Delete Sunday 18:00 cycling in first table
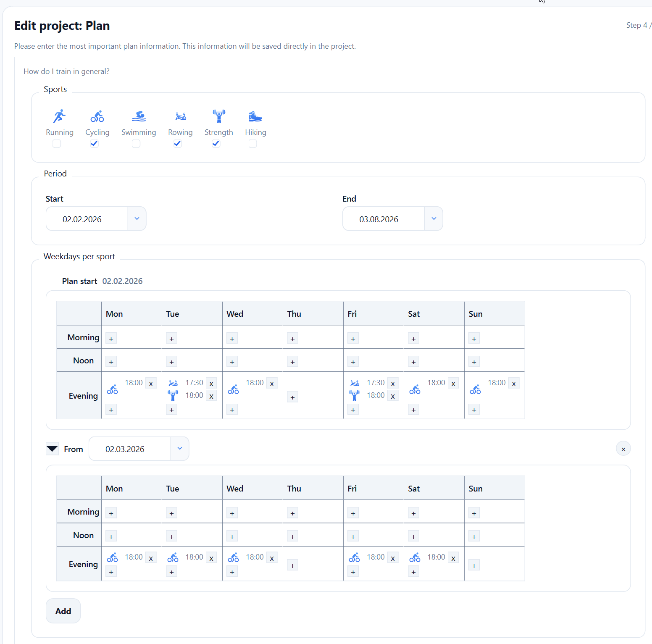This screenshot has width=652, height=644. pyautogui.click(x=513, y=383)
